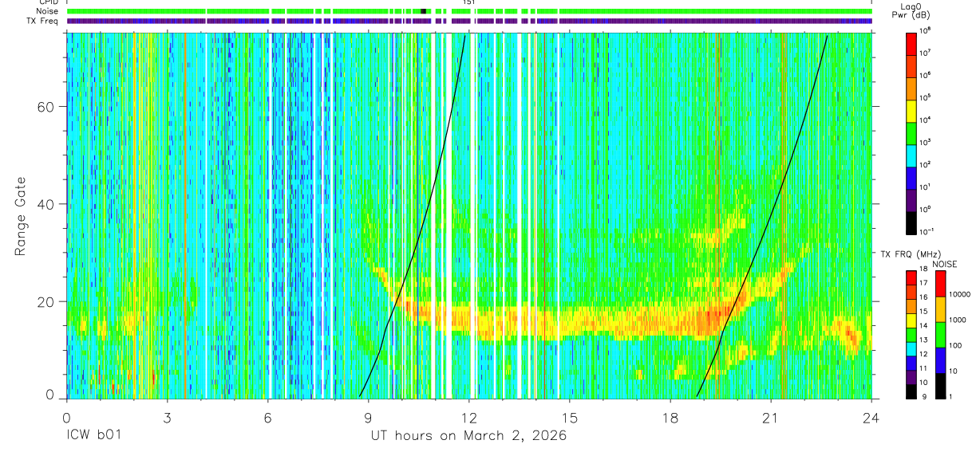Click the '151' CPID value above the plot
980x452 pixels.
(469, 2)
